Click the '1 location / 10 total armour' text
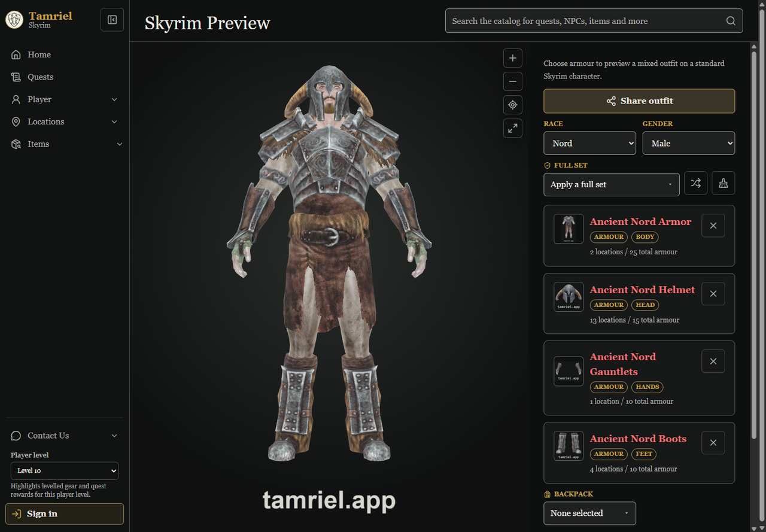Screen dimensions: 766x532 point(631,402)
